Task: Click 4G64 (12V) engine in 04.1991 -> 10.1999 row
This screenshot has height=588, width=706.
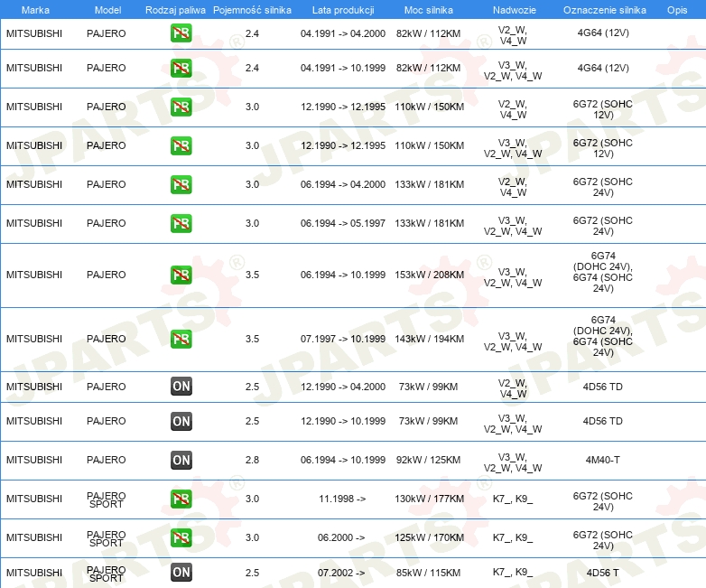Action: (x=603, y=68)
